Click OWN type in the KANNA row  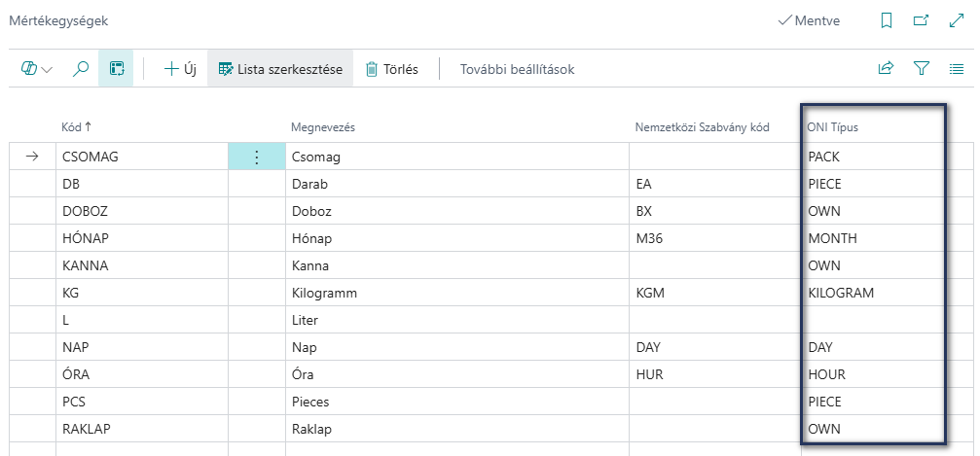point(873,265)
